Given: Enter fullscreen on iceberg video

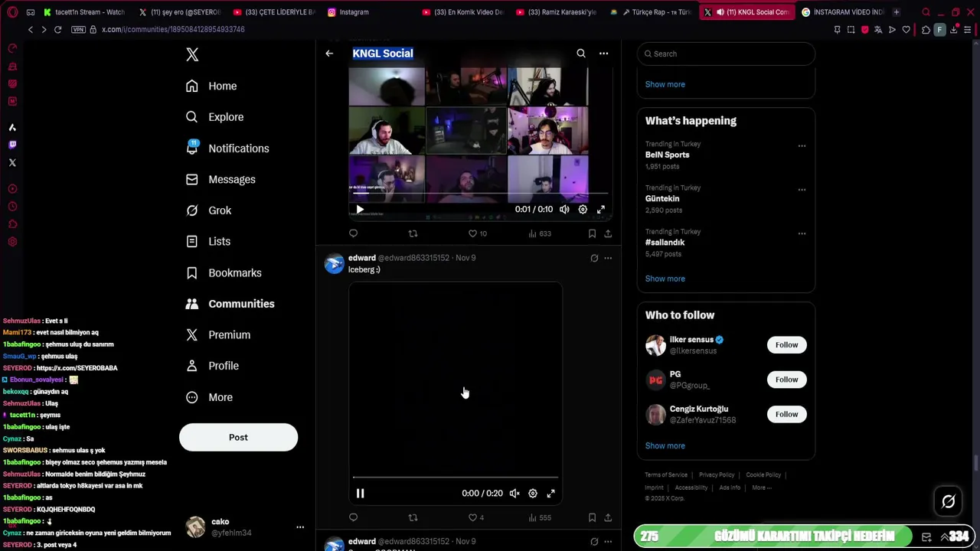Looking at the screenshot, I should [x=550, y=494].
